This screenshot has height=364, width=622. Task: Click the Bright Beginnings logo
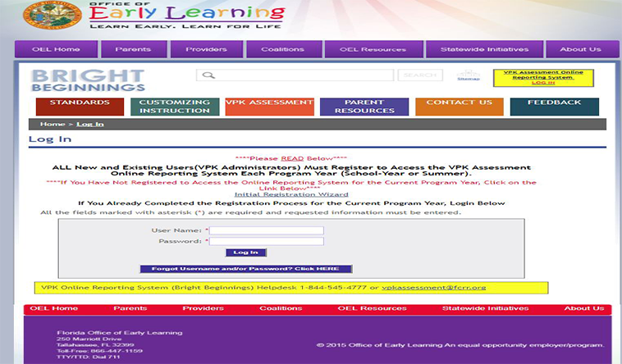[87, 80]
